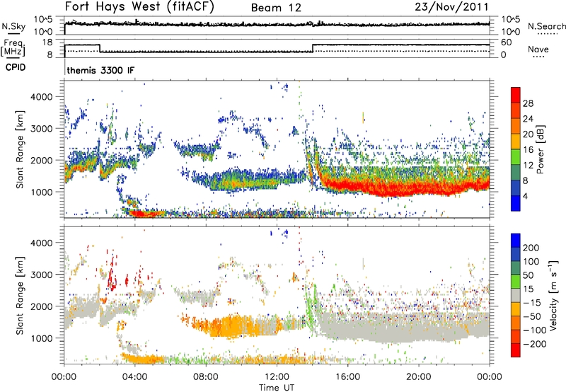This screenshot has width=566, height=392.
Task: Click the 'N.Search' legend label
Action: [x=546, y=26]
